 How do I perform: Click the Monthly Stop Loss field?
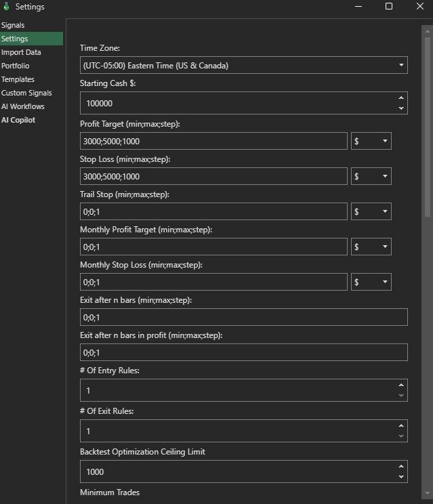pyautogui.click(x=213, y=282)
